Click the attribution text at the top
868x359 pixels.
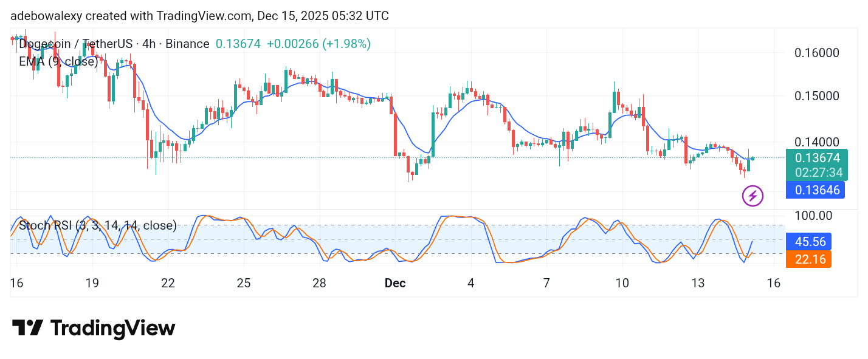point(200,16)
